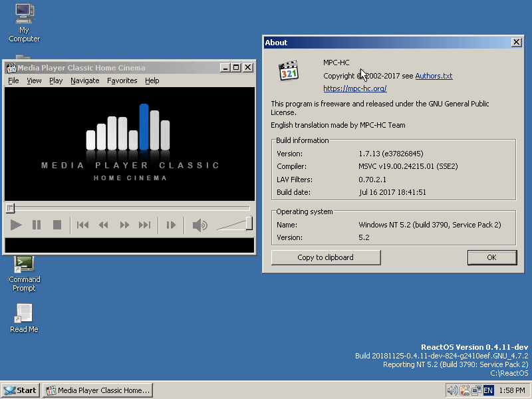The height and width of the screenshot is (399, 532).
Task: Click the volume slider handle
Action: tap(249, 223)
